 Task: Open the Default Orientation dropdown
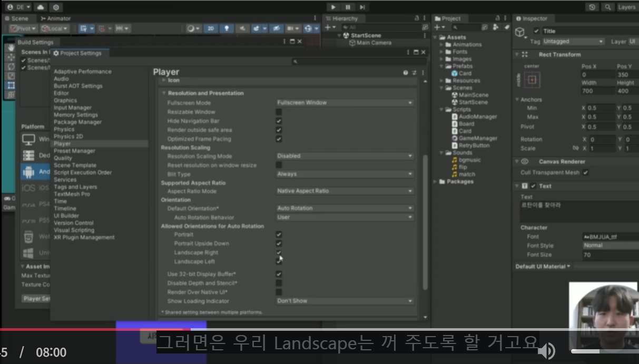pos(345,208)
